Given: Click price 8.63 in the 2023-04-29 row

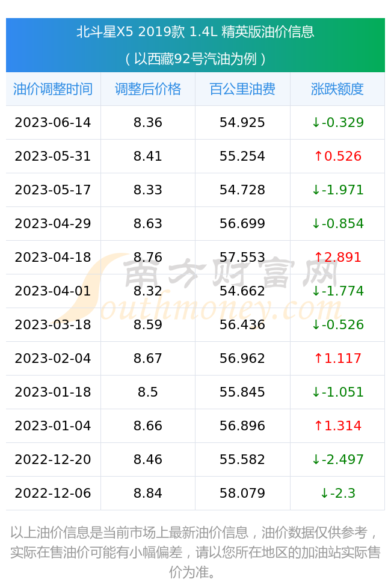Looking at the screenshot, I should coord(148,224).
